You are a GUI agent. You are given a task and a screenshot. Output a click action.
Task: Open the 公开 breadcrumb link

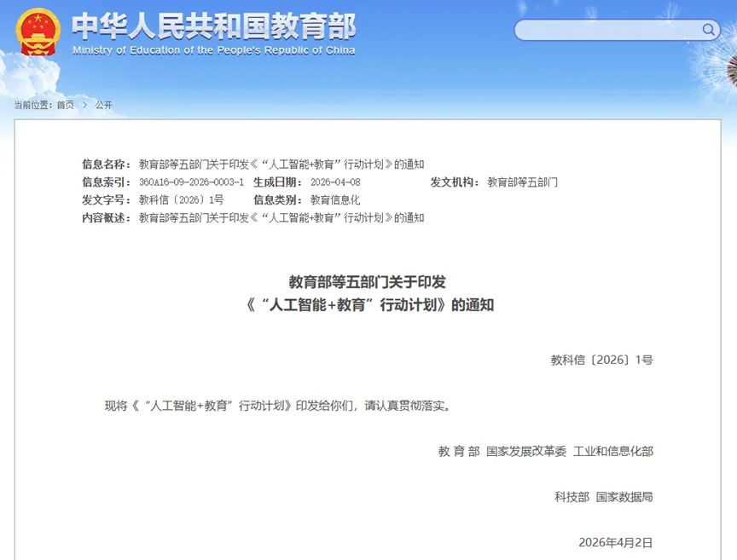tap(104, 105)
